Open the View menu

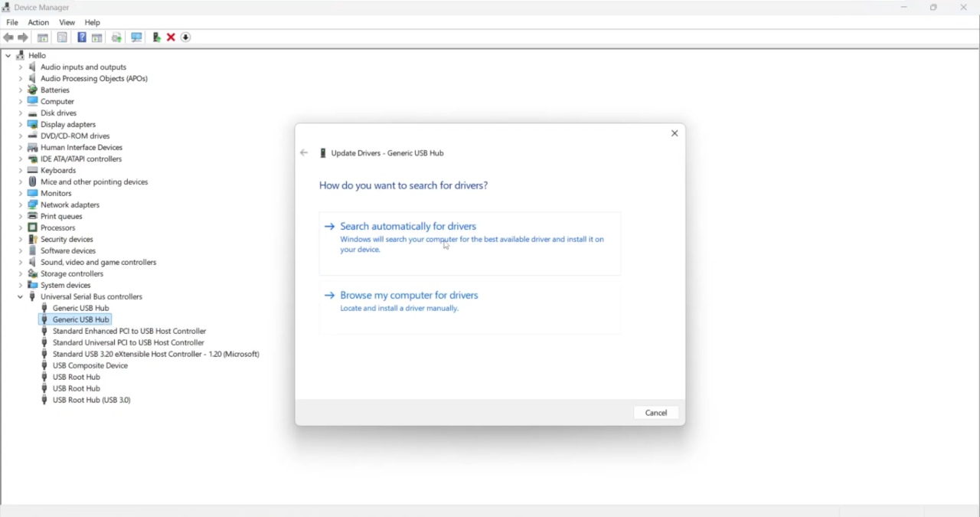point(67,22)
